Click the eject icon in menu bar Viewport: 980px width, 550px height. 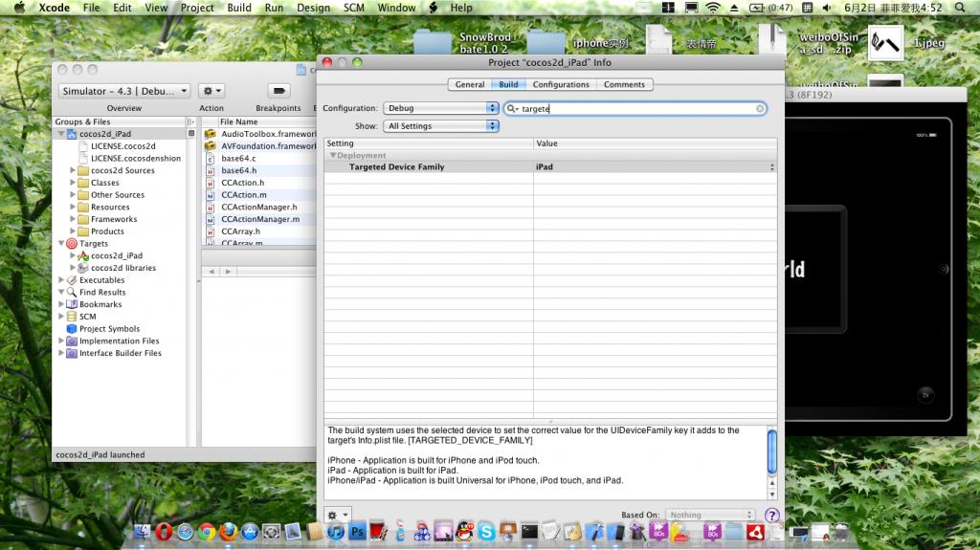point(734,8)
